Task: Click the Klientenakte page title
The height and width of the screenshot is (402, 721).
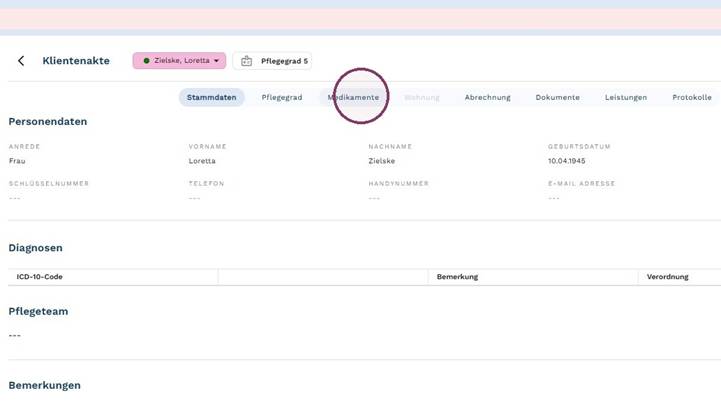Action: point(76,61)
